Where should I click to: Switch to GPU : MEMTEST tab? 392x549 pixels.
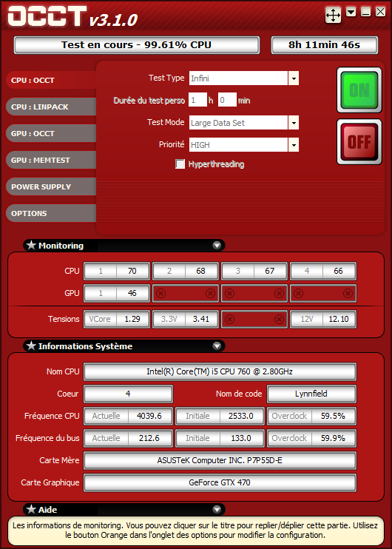pyautogui.click(x=51, y=160)
